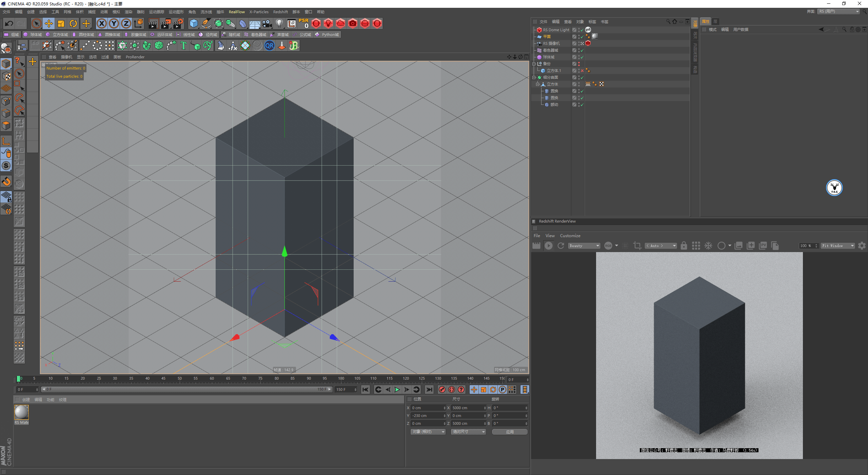Open the viewport ProRender menu
This screenshot has width=868, height=475.
pyautogui.click(x=135, y=57)
